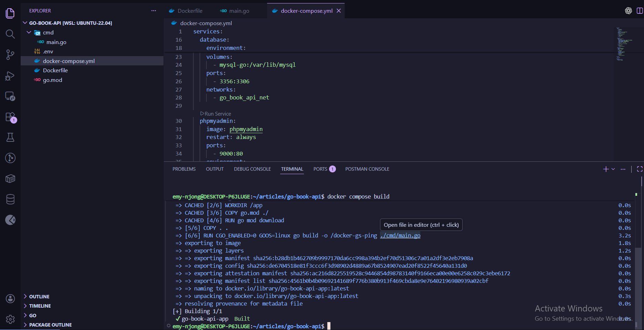644x330 pixels.
Task: Collapse the cmd folder
Action: (x=29, y=32)
